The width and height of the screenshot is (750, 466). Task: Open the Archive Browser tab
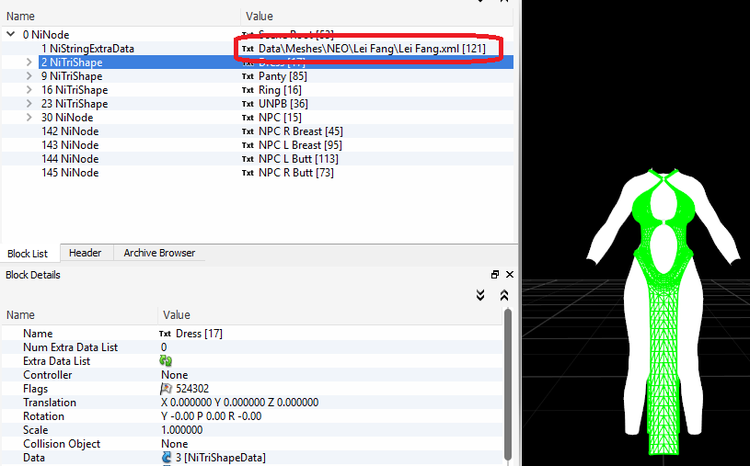(x=159, y=253)
